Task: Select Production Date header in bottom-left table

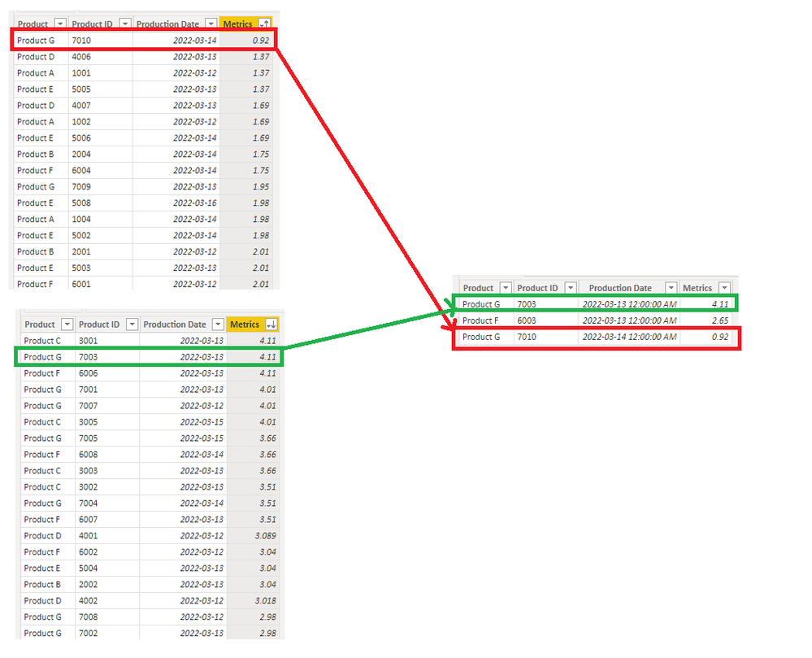Action: tap(175, 325)
